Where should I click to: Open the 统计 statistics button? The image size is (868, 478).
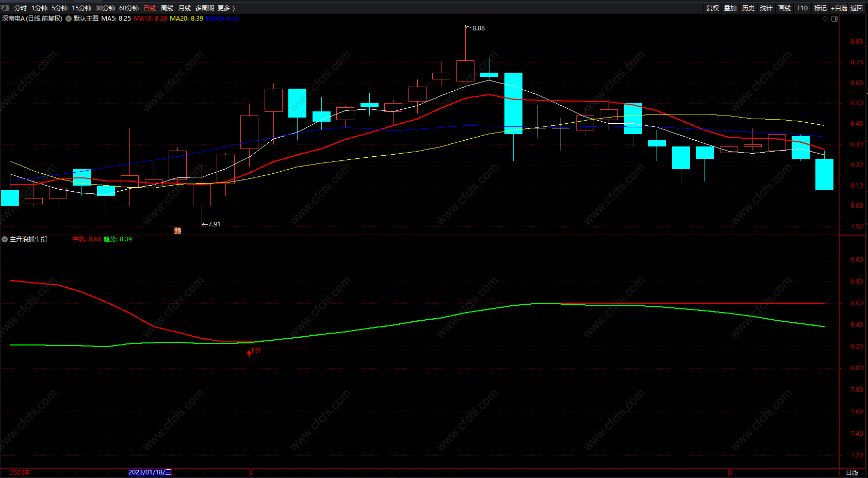(x=766, y=8)
